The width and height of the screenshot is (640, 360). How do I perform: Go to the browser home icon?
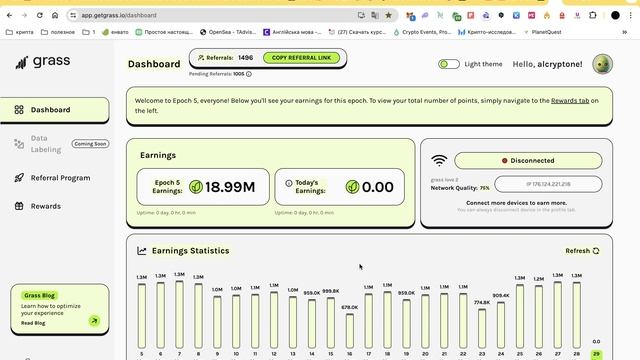tap(55, 16)
